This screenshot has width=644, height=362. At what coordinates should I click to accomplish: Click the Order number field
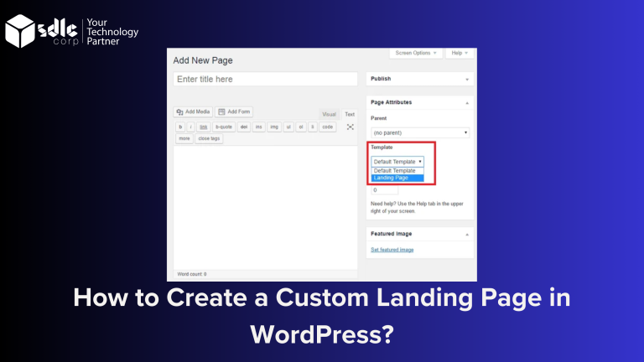[x=384, y=190]
